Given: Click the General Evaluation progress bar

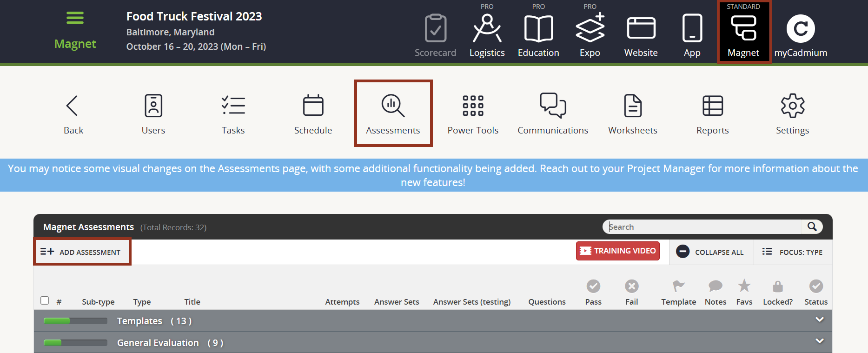Looking at the screenshot, I should pos(75,343).
